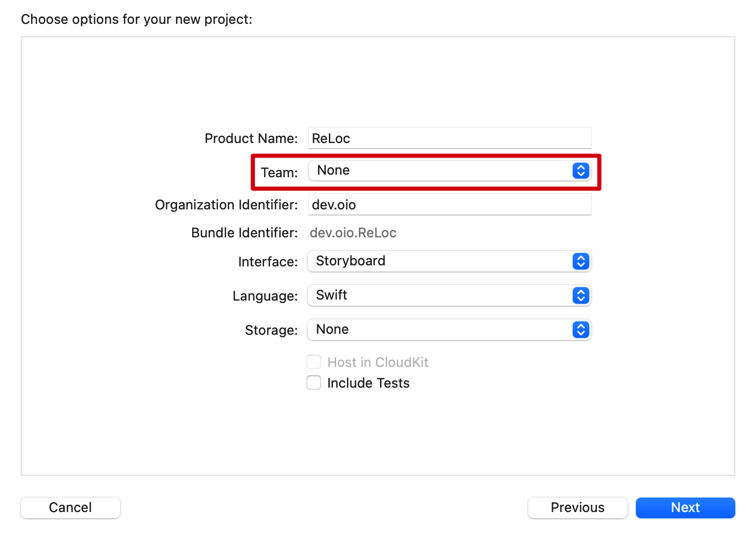Click the Product Name label
This screenshot has height=539, width=756.
251,138
